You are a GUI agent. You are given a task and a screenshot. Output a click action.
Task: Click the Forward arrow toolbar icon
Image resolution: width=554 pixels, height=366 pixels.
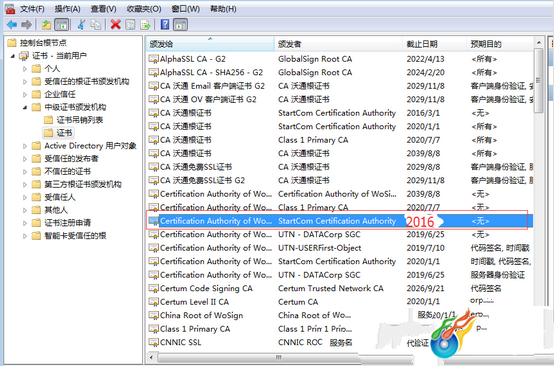coord(26,25)
